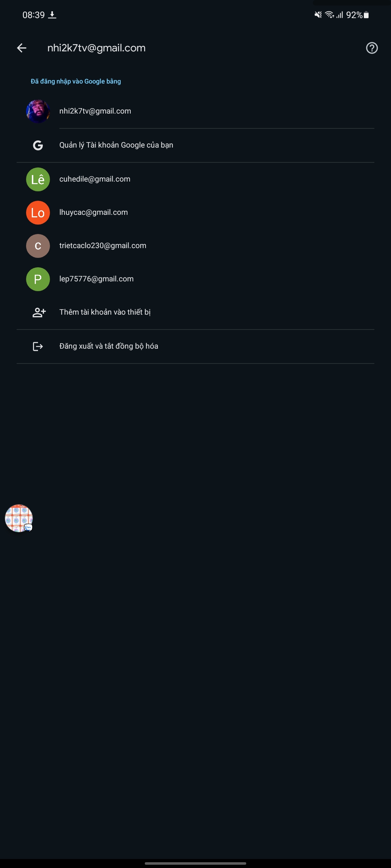Tap the nhi2k7tv@gmail.com list entry text

point(95,111)
